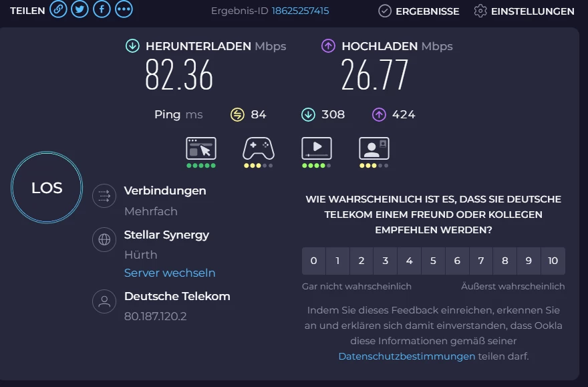The width and height of the screenshot is (588, 387).
Task: Select the Mehrfach connection mode
Action: click(x=151, y=211)
